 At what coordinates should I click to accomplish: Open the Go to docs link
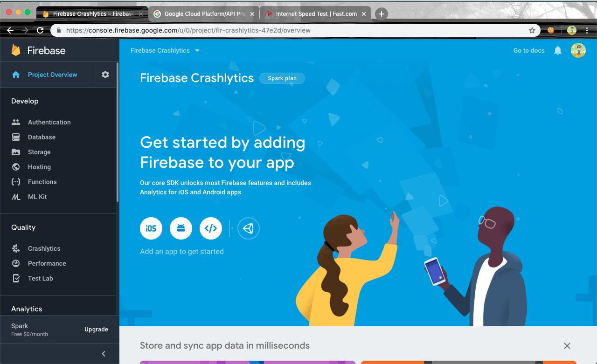coord(529,50)
